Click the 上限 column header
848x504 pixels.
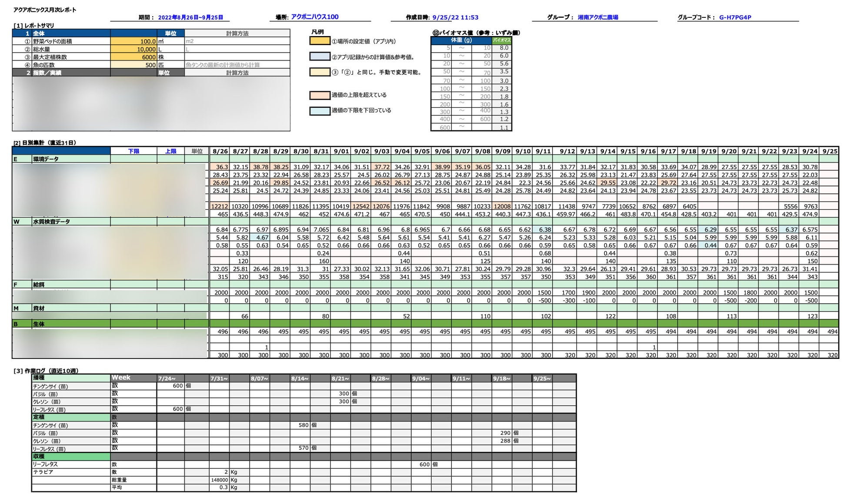click(x=170, y=151)
